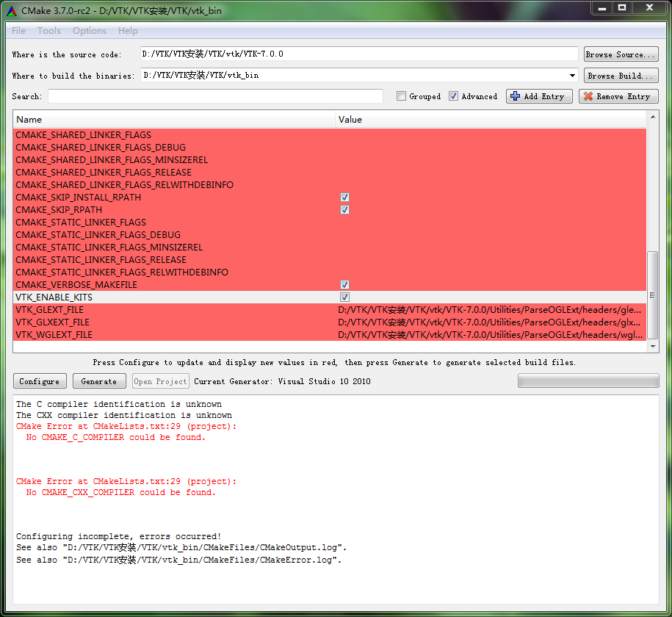The image size is (672, 617).
Task: Select the CMAKE_SHARED_LINKER_FLAGS_RELEASE row
Action: click(x=330, y=173)
